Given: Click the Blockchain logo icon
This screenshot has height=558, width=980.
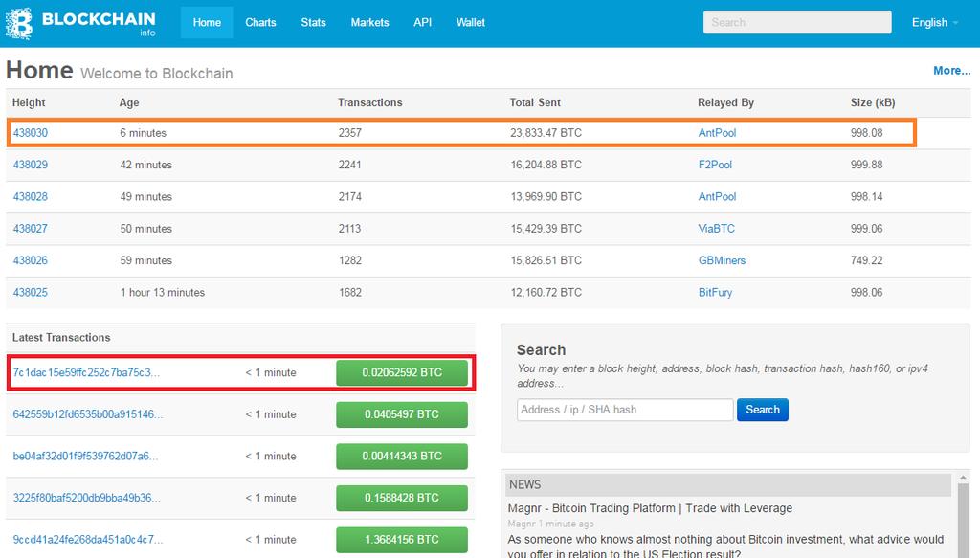Looking at the screenshot, I should [x=19, y=24].
